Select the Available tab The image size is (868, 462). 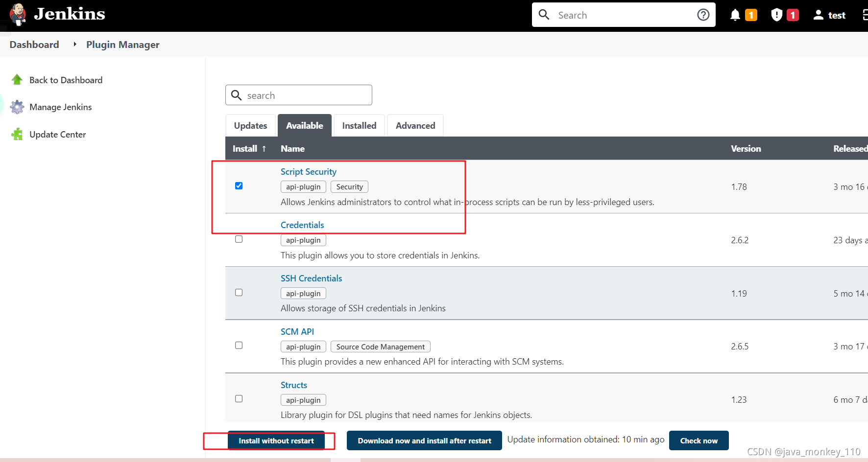point(305,125)
